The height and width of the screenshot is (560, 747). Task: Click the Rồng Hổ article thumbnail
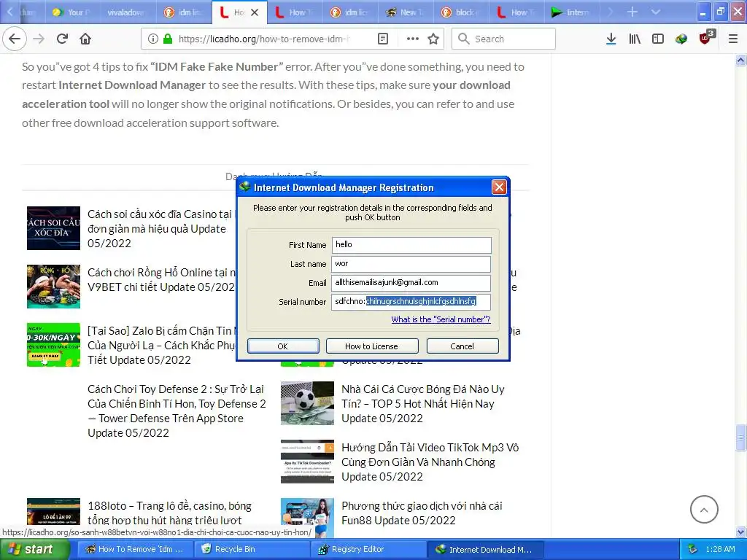point(53,287)
